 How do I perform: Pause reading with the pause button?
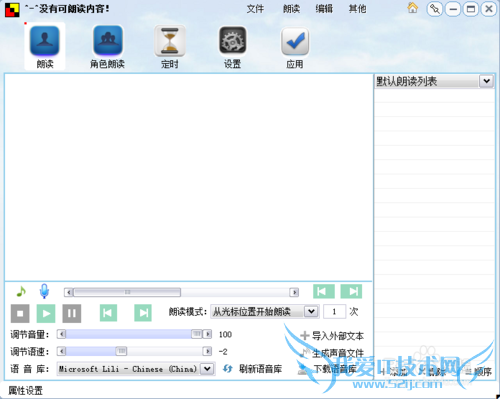click(72, 313)
